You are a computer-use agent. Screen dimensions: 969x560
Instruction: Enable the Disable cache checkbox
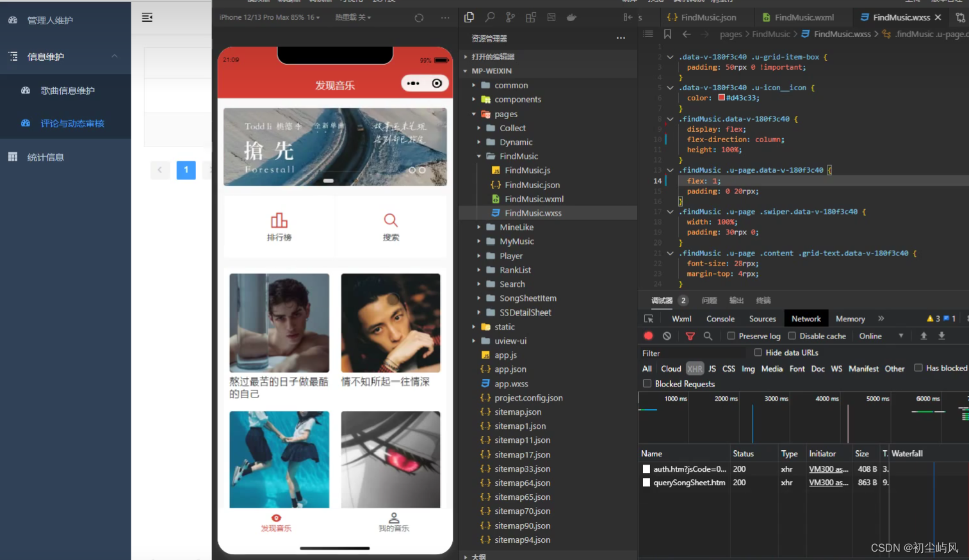tap(792, 335)
